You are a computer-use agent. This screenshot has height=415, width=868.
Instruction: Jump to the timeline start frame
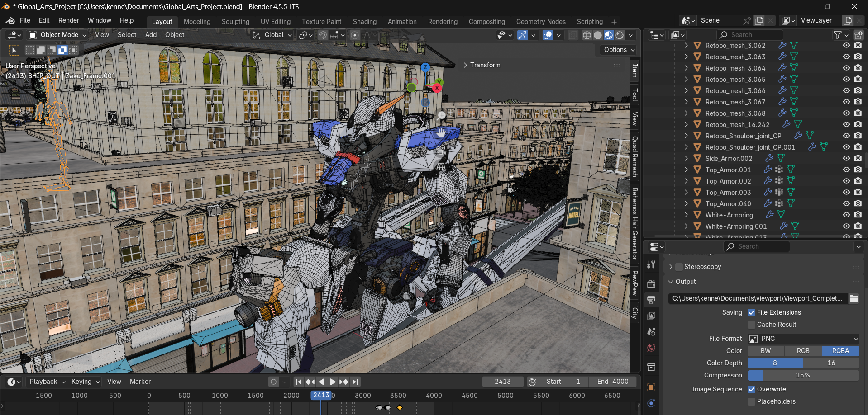pyautogui.click(x=299, y=382)
